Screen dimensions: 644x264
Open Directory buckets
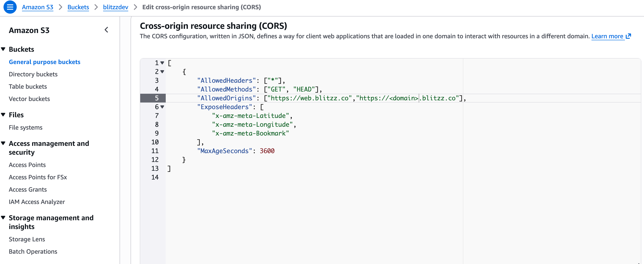pos(33,74)
